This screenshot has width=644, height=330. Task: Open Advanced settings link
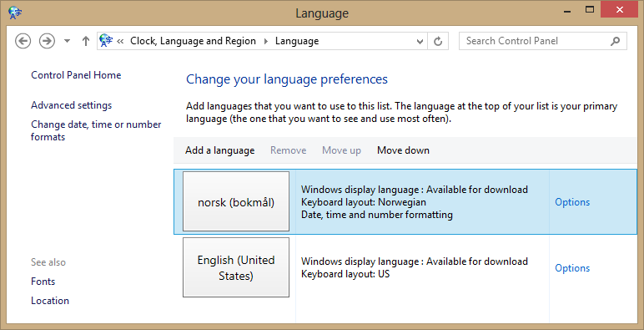coord(72,105)
